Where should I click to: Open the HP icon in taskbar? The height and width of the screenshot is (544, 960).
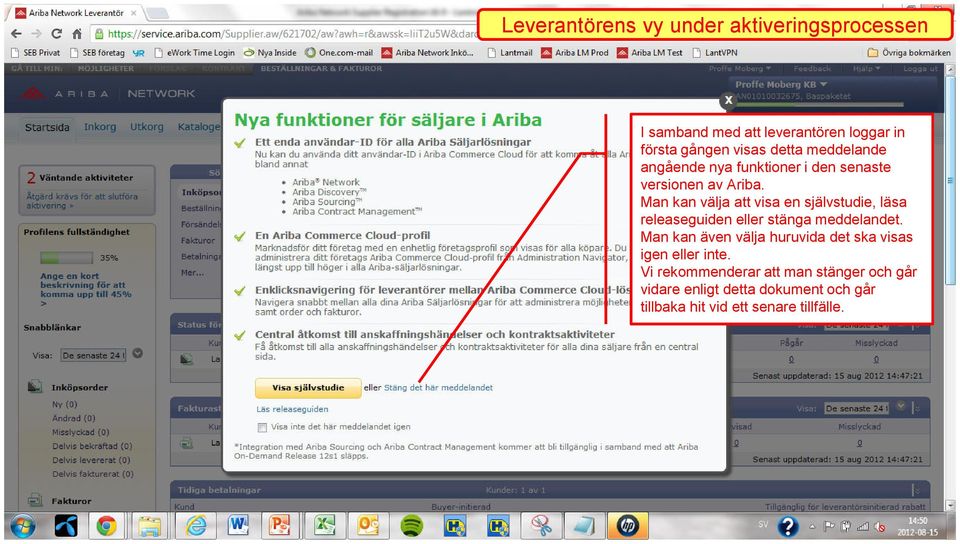pyautogui.click(x=628, y=526)
